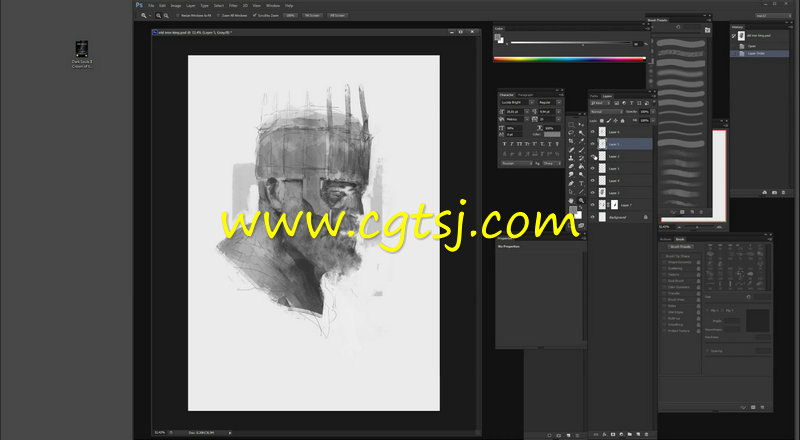The image size is (800, 440).
Task: Click Brush Presets button in Brush panel
Action: 681,247
